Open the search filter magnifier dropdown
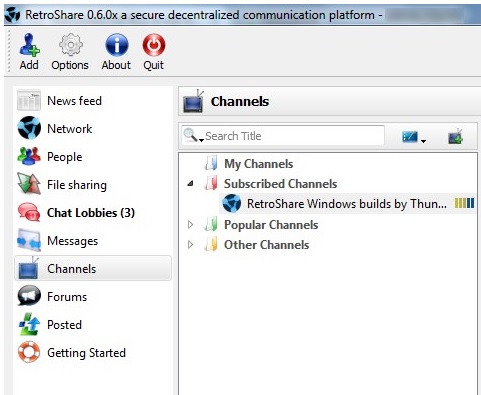Image resolution: width=481 pixels, height=395 pixels. coord(193,135)
